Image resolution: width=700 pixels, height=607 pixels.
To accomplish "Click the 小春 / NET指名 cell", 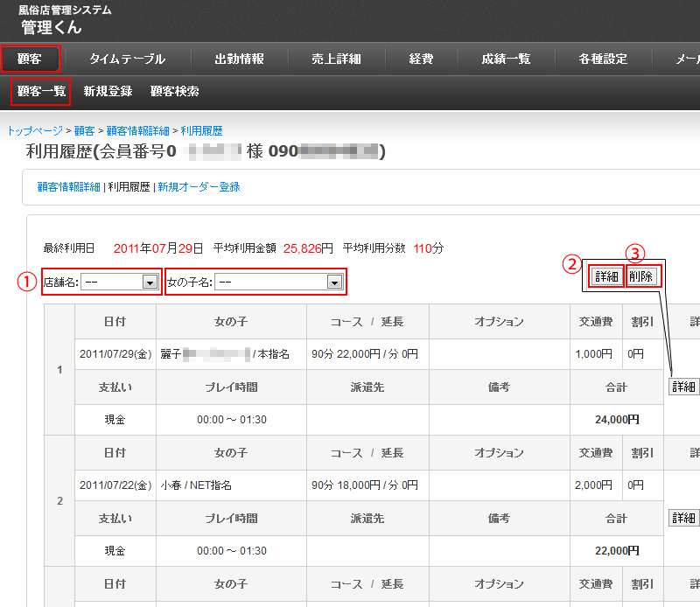I will pyautogui.click(x=231, y=485).
